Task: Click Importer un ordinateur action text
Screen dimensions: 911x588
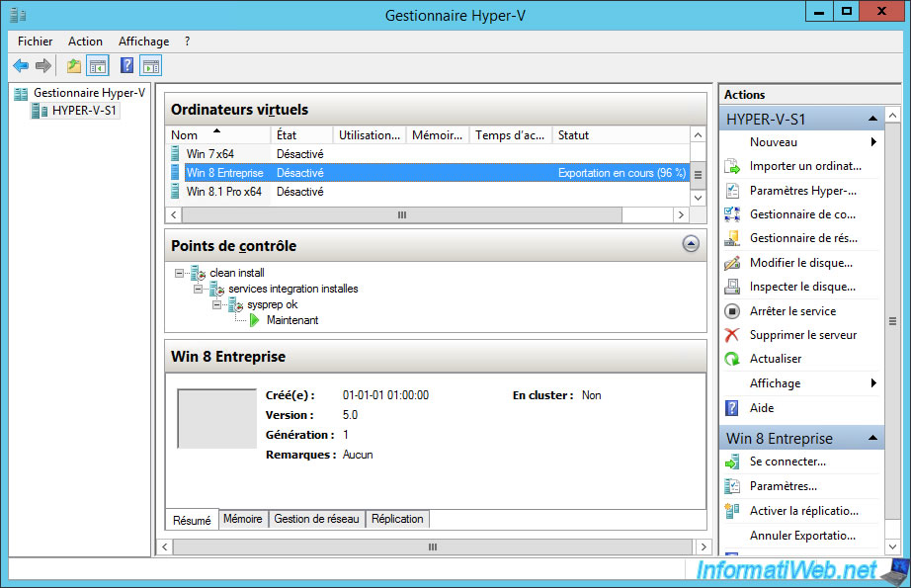Action: (x=805, y=166)
